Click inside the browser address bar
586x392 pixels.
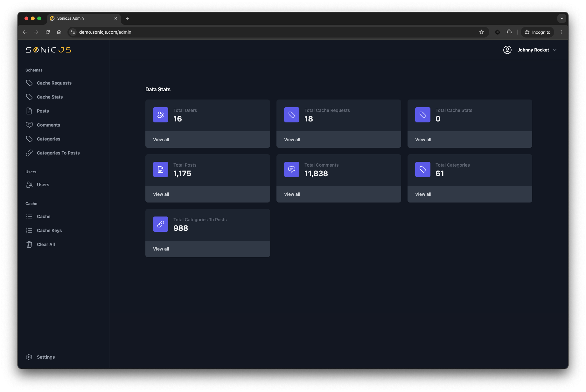pyautogui.click(x=223, y=32)
